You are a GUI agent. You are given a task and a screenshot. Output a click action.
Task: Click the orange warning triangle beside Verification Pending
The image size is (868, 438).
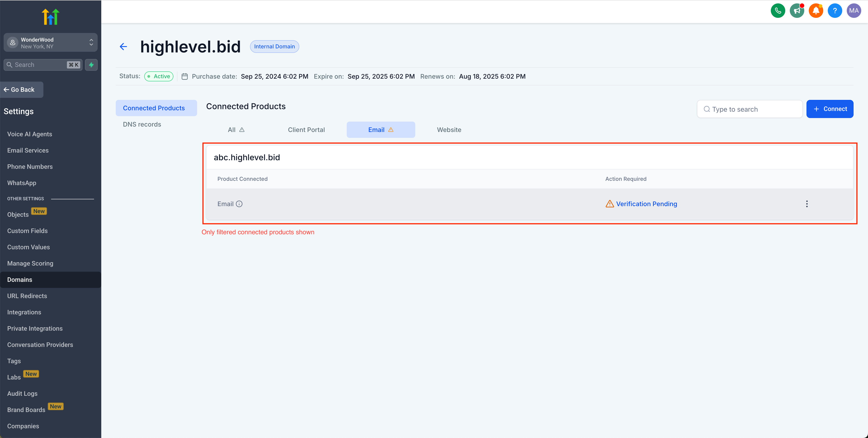(x=610, y=204)
